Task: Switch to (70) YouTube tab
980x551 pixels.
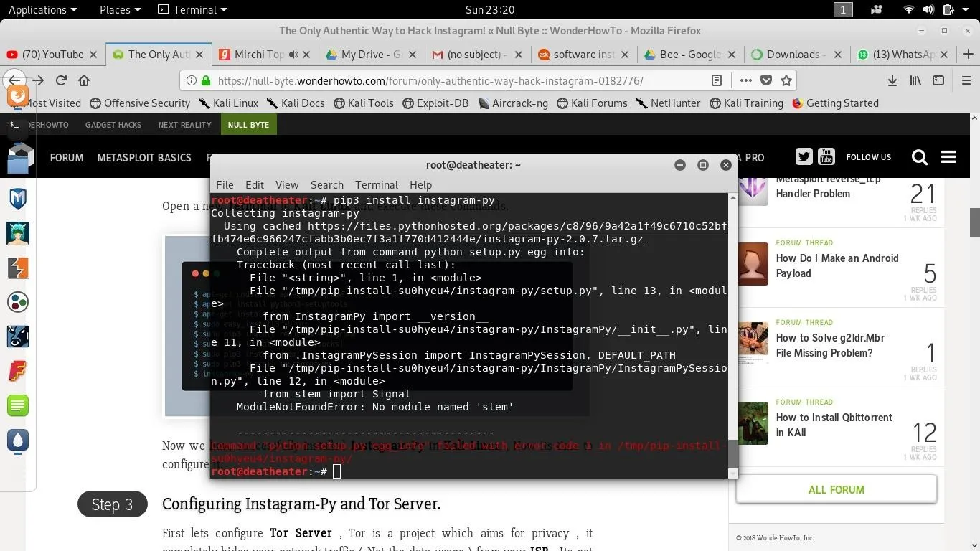Action: pyautogui.click(x=53, y=54)
